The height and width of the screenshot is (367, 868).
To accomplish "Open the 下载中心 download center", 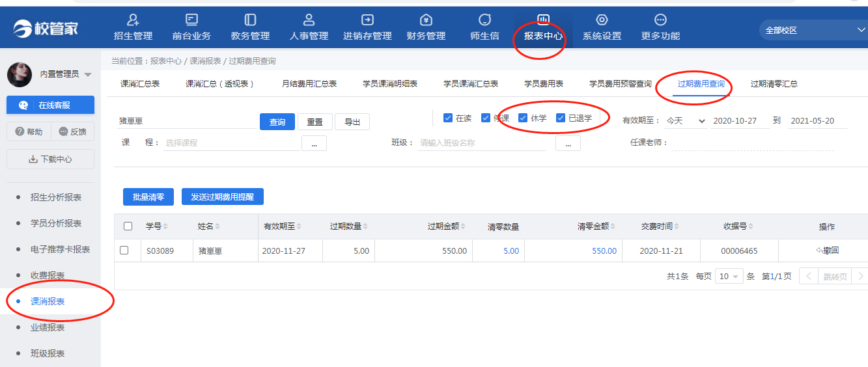I will coord(50,159).
